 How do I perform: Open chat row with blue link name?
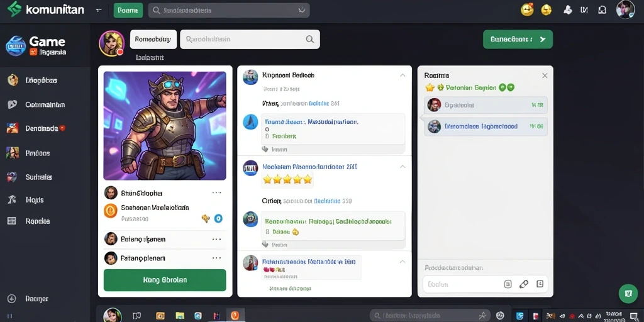point(486,126)
